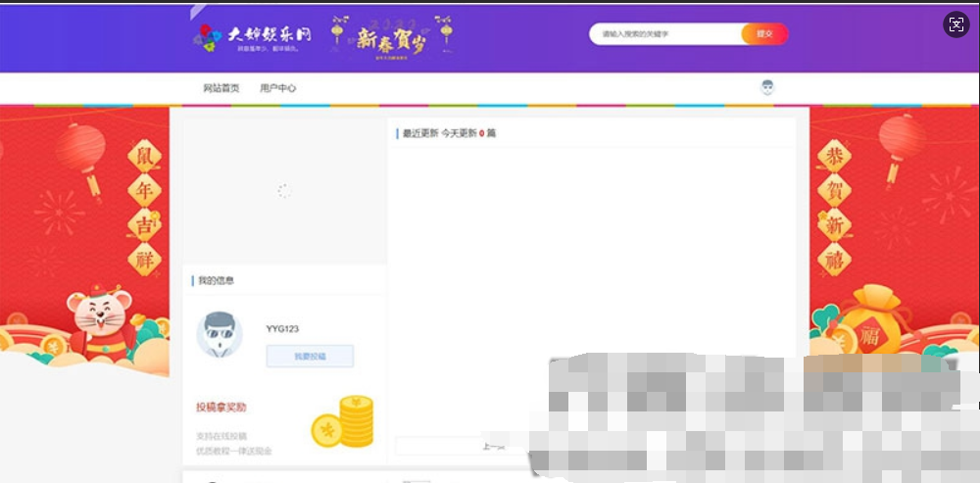Open the large user avatar for YYG123
This screenshot has height=483, width=980.
[x=220, y=334]
